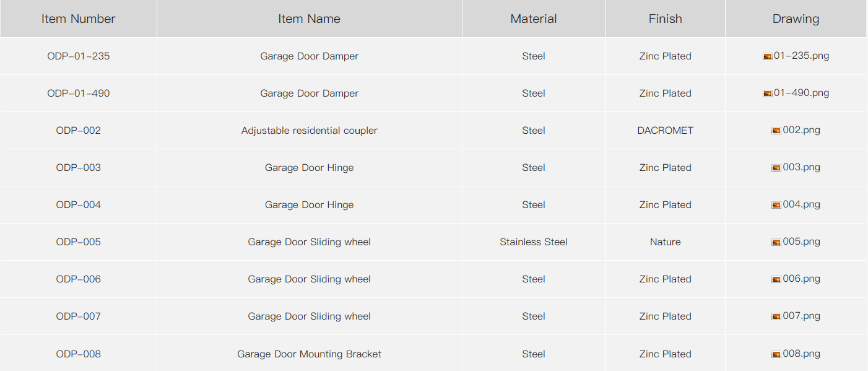868x371 pixels.
Task: Open the 008.png drawing link
Action: coord(801,354)
